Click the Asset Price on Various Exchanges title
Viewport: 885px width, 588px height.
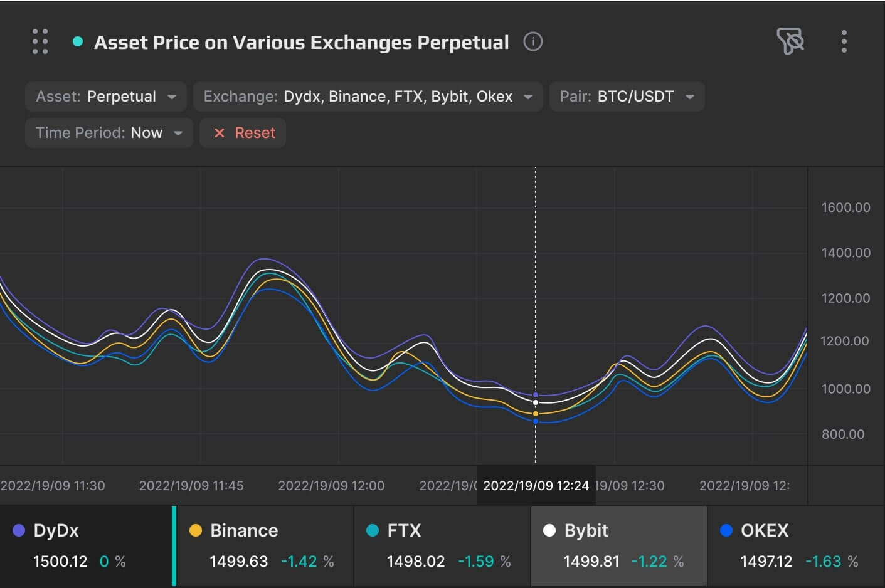point(301,42)
